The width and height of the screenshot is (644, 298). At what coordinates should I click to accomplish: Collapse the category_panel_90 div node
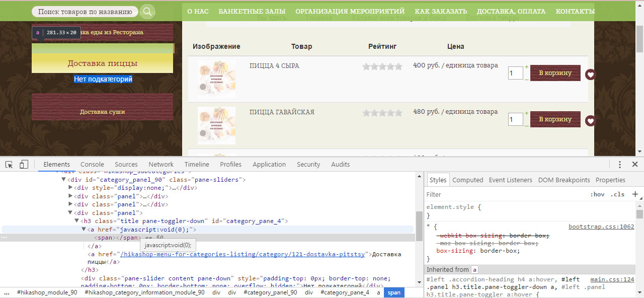click(x=64, y=179)
